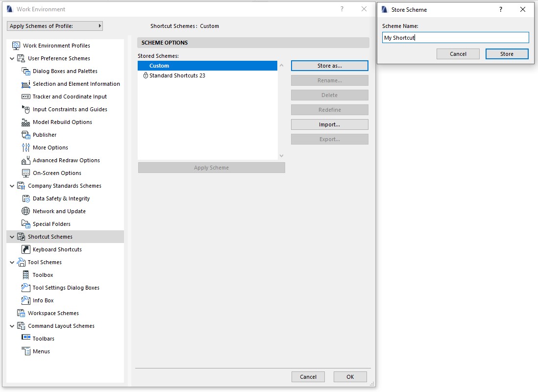Click the Special Folders icon
The width and height of the screenshot is (538, 392).
point(26,224)
